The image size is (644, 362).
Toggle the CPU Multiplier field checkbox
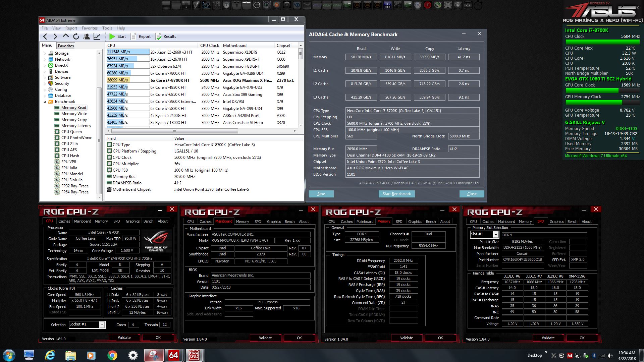click(x=109, y=164)
